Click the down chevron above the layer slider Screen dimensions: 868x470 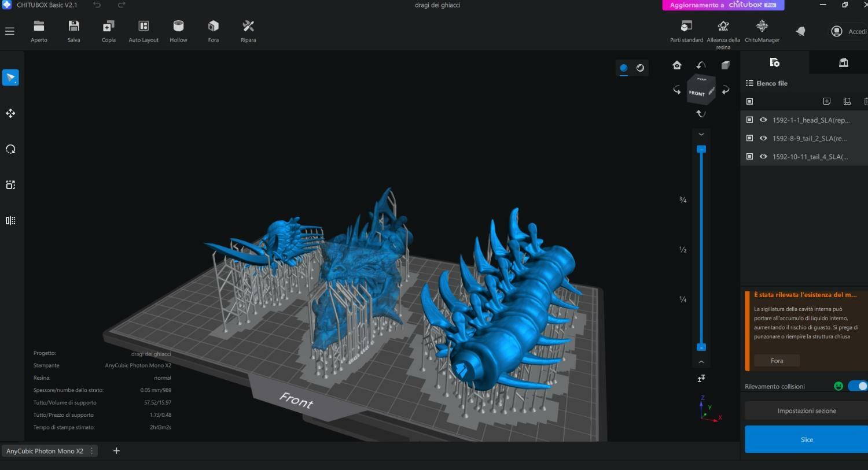(x=701, y=134)
